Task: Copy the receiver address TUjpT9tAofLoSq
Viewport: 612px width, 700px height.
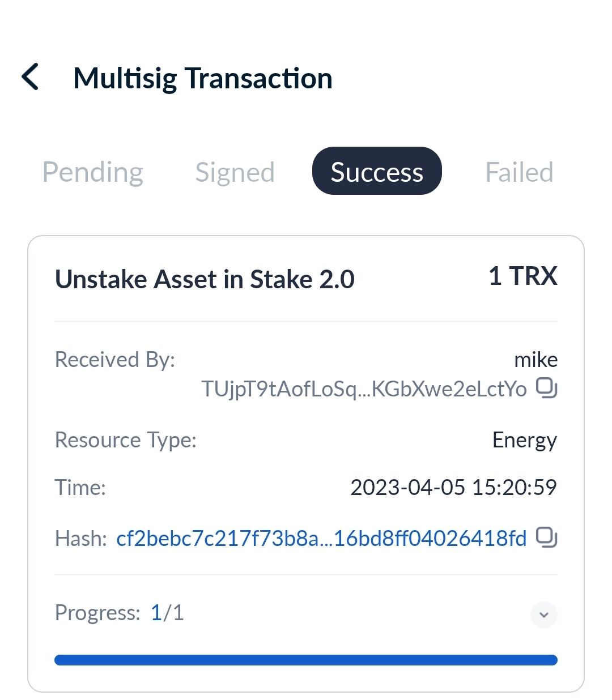Action: point(546,389)
